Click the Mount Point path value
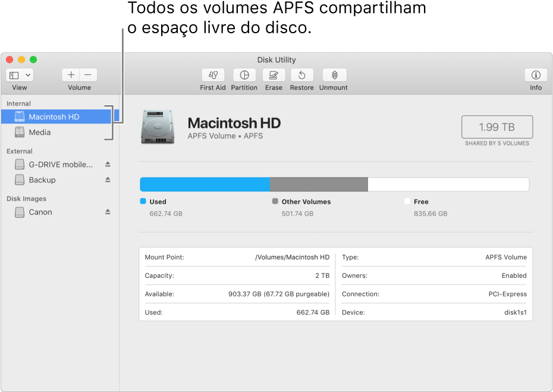Screen dimensions: 553x392 pos(291,257)
